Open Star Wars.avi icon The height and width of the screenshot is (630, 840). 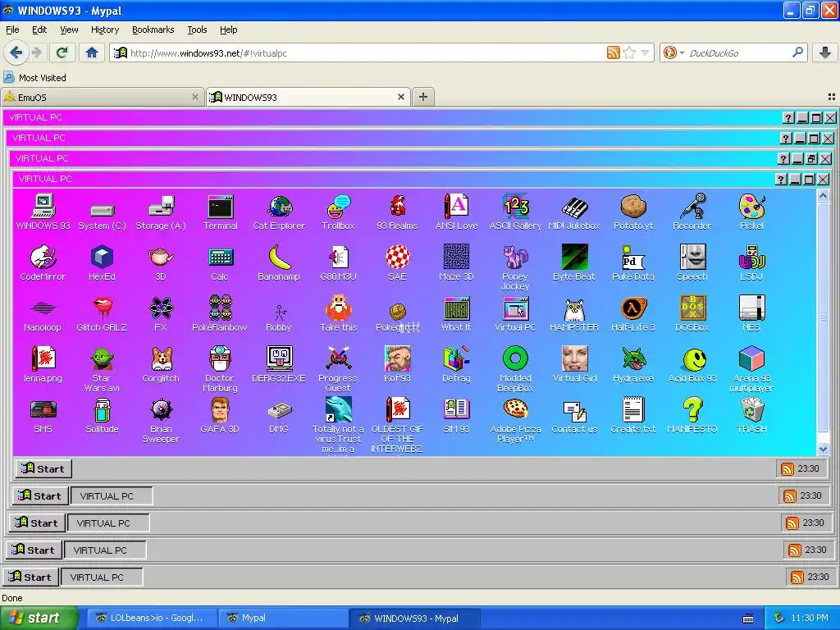(x=102, y=369)
